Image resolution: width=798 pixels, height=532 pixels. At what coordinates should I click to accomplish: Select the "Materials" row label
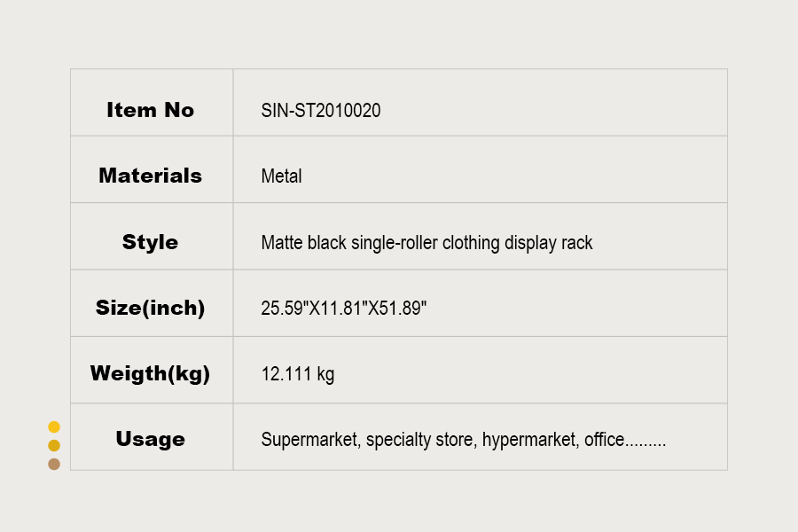(150, 176)
